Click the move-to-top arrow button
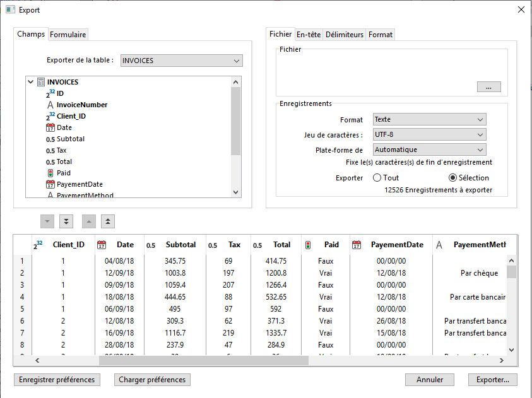 (108, 221)
